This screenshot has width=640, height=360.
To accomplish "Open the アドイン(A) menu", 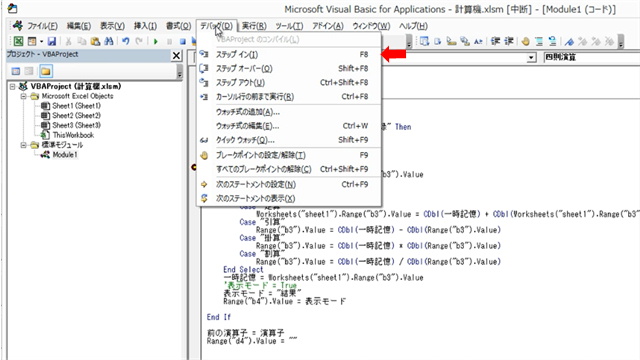I will [x=328, y=26].
